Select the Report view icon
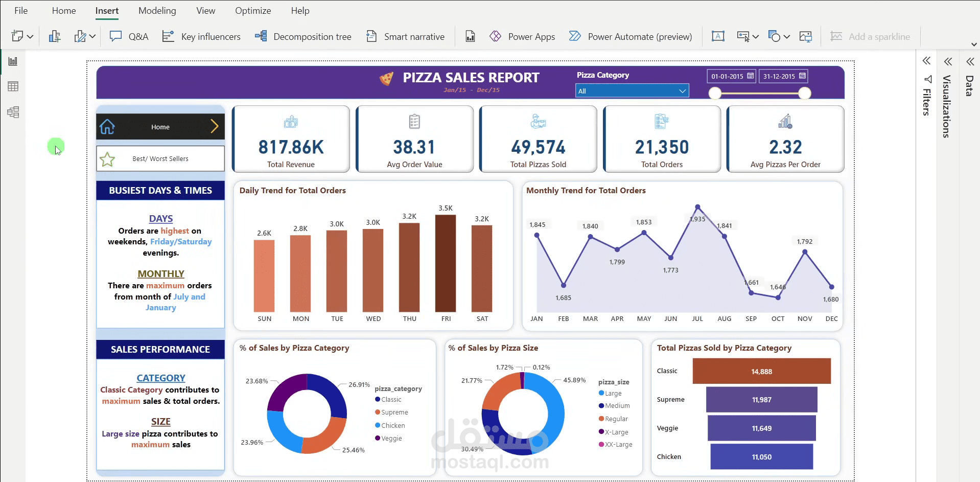The height and width of the screenshot is (482, 980). [13, 61]
